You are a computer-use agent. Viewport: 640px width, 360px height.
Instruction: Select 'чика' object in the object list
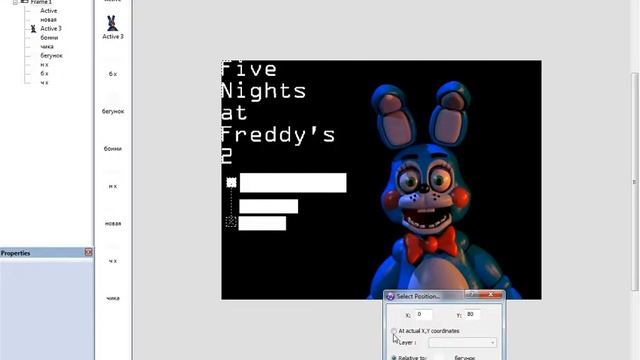pos(113,298)
